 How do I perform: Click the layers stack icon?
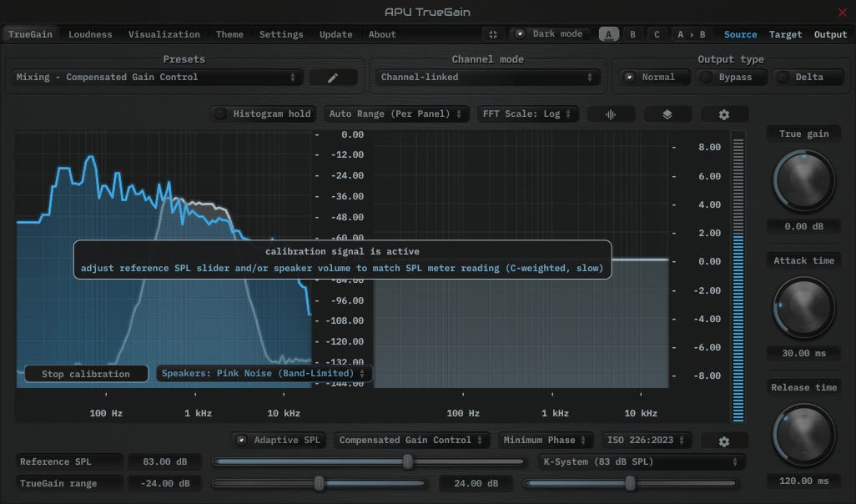coord(667,114)
